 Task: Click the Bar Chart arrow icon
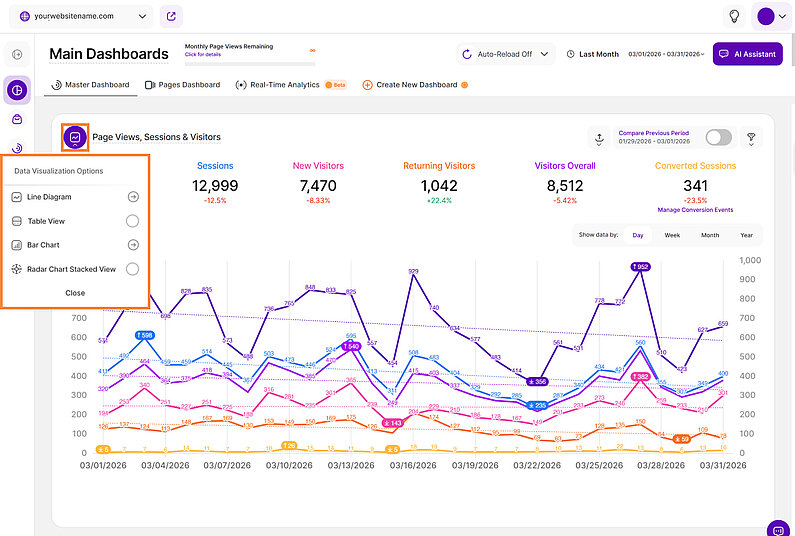click(133, 245)
